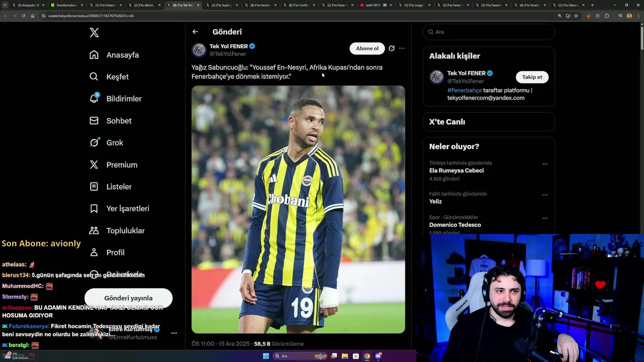Viewport: 644px width, 362px height.
Task: Open Topluluklar people icon
Action: point(94,230)
